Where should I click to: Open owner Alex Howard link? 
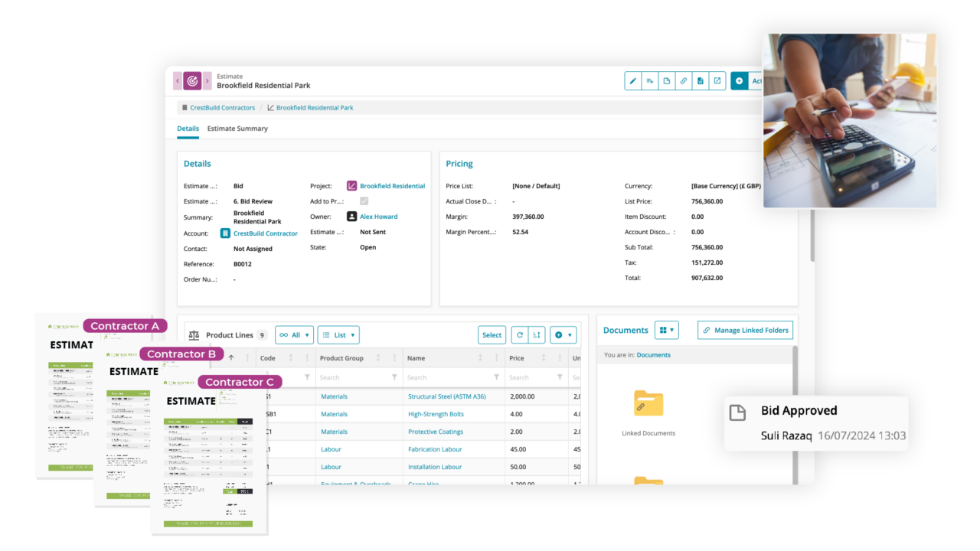pos(379,217)
